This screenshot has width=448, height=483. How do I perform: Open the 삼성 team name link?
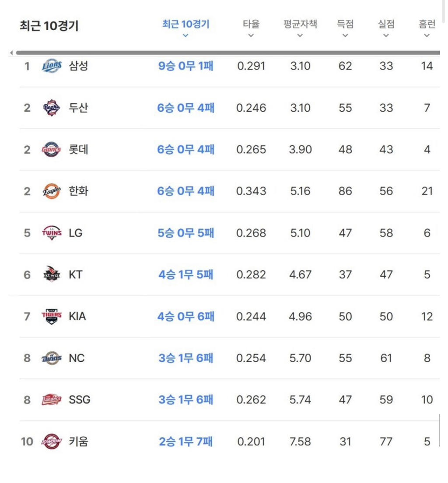tap(78, 66)
